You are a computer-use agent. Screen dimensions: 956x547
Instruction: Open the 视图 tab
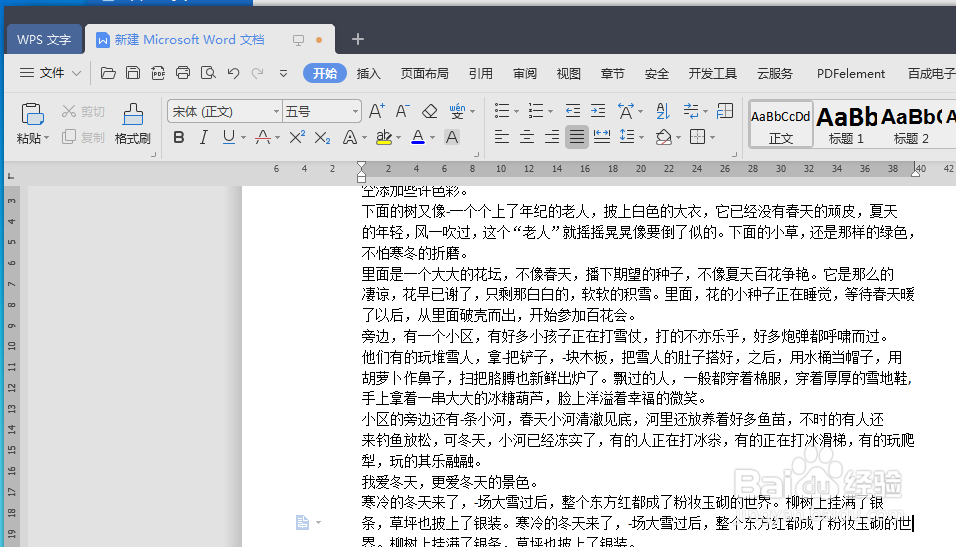pyautogui.click(x=569, y=74)
